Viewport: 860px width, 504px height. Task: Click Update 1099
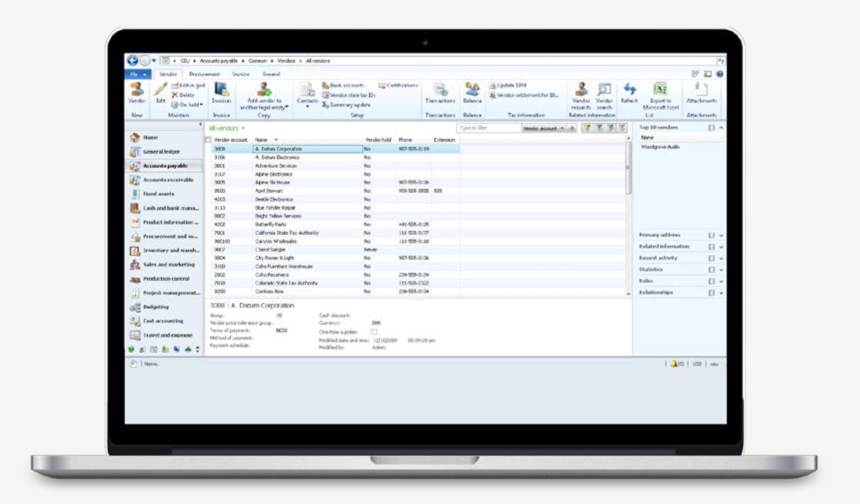(x=508, y=85)
